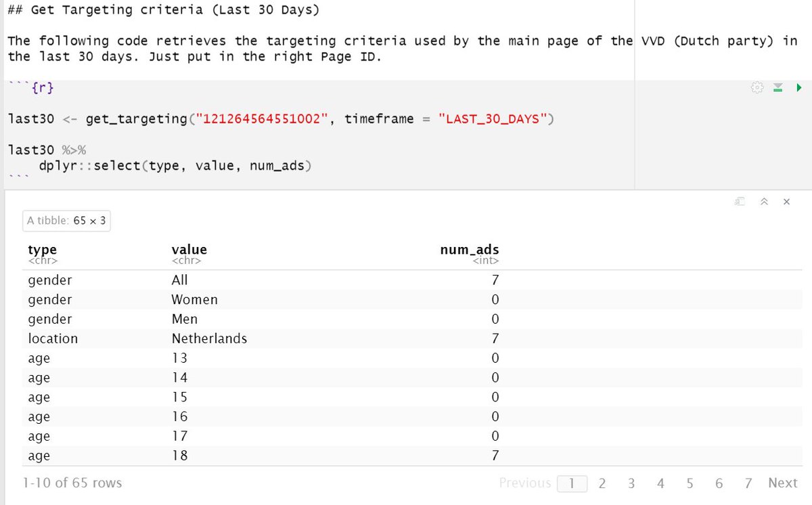Select the 'All' gender value cell

click(179, 280)
